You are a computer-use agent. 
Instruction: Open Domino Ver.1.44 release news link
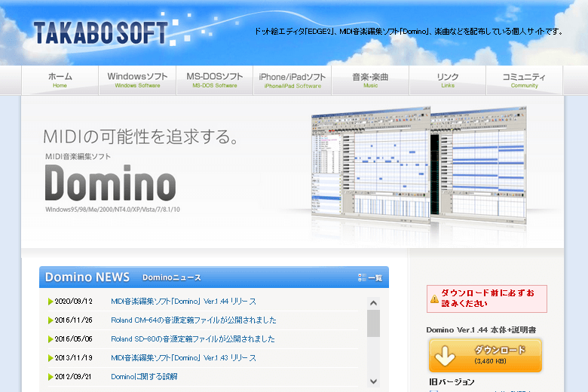pos(183,302)
